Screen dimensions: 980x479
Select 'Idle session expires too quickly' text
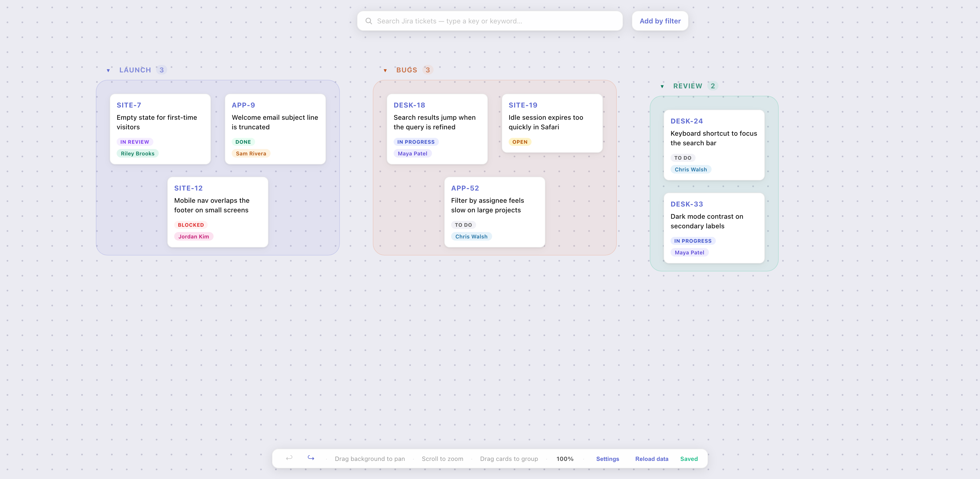pos(546,122)
